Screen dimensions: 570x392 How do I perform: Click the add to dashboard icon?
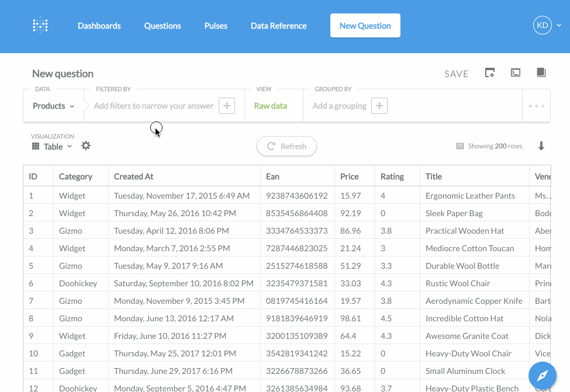tap(490, 72)
